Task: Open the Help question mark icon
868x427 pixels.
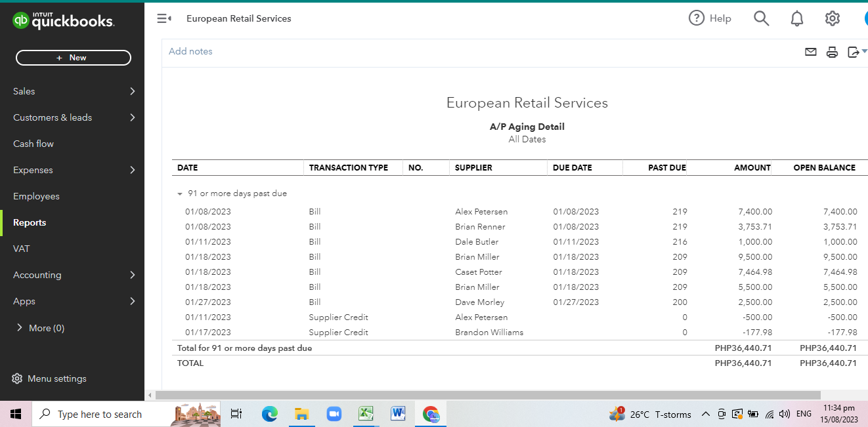Action: [x=696, y=18]
